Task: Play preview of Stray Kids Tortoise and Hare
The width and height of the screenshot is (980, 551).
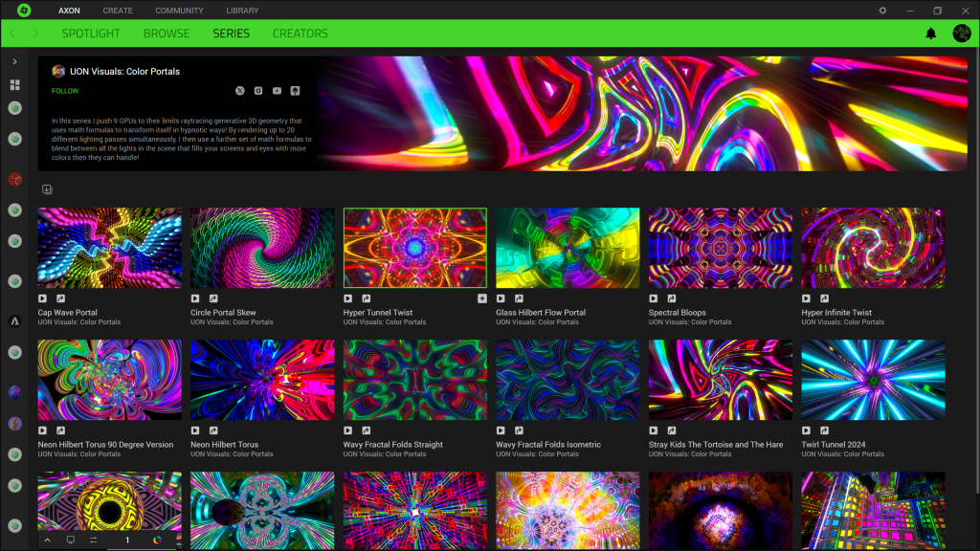Action: point(653,430)
